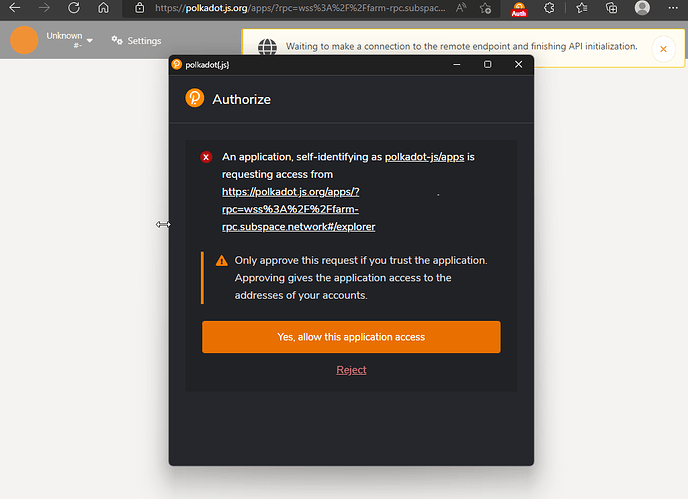Go forward in the browser

tap(44, 7)
